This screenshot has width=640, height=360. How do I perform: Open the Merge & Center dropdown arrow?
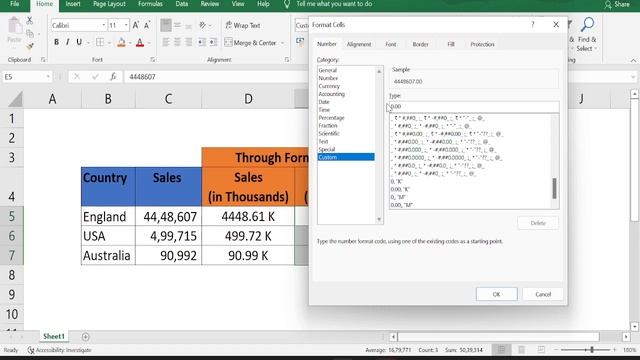[x=282, y=43]
